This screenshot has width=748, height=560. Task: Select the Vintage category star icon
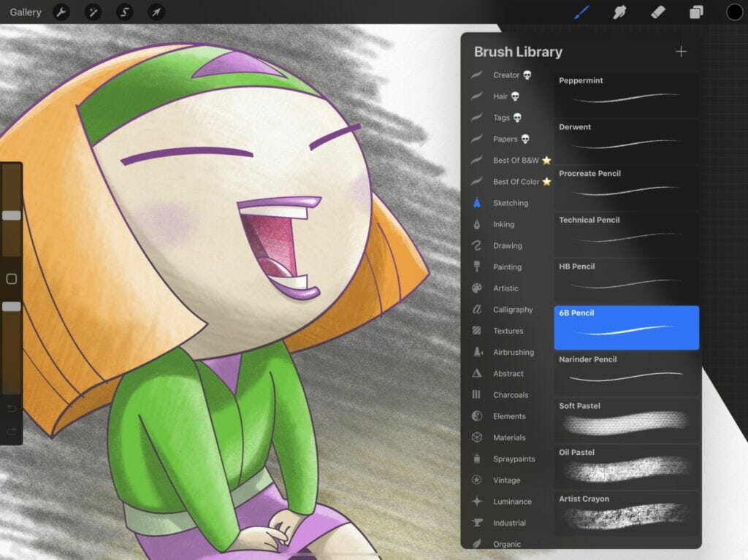coord(476,480)
